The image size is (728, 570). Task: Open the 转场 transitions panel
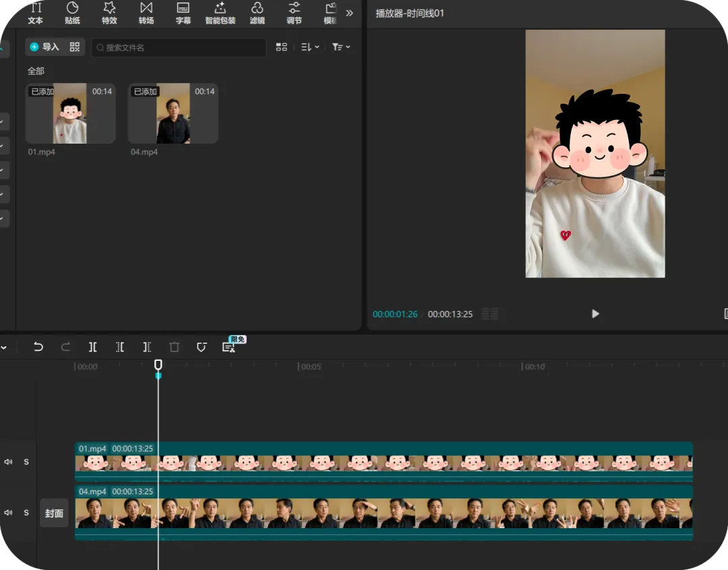point(146,13)
